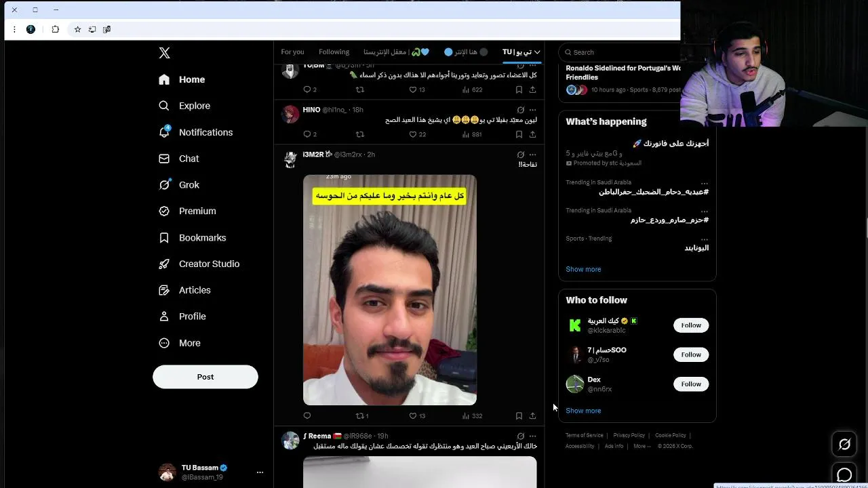Switch to the هنا الإنتر tab
The image size is (868, 488).
pos(466,52)
